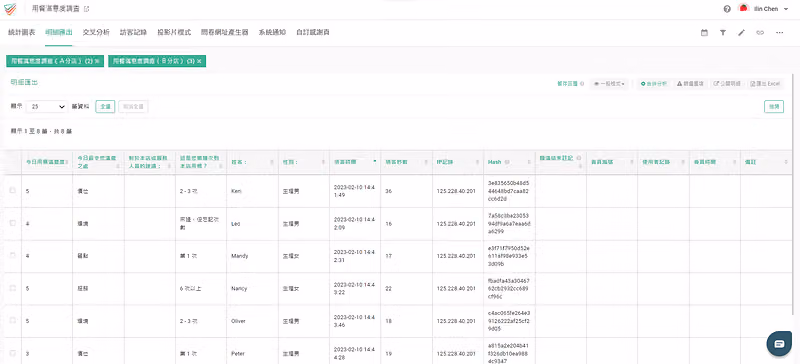Viewport: 800px width, 364px height.
Task: Click the 全選 select-all button
Action: (105, 107)
